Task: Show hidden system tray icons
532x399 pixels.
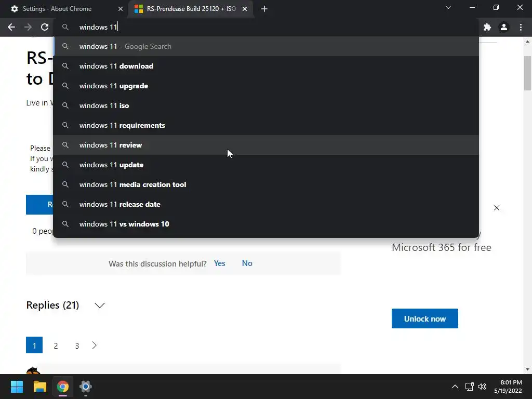Action: (x=455, y=387)
